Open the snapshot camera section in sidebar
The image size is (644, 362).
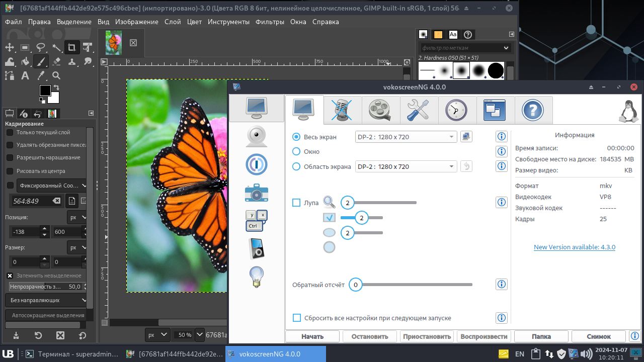(256, 193)
